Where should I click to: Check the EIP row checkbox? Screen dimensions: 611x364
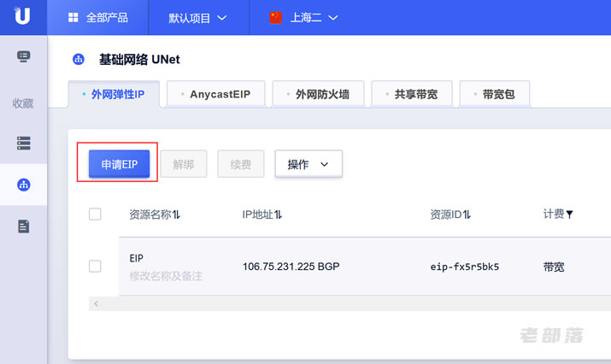coord(95,267)
